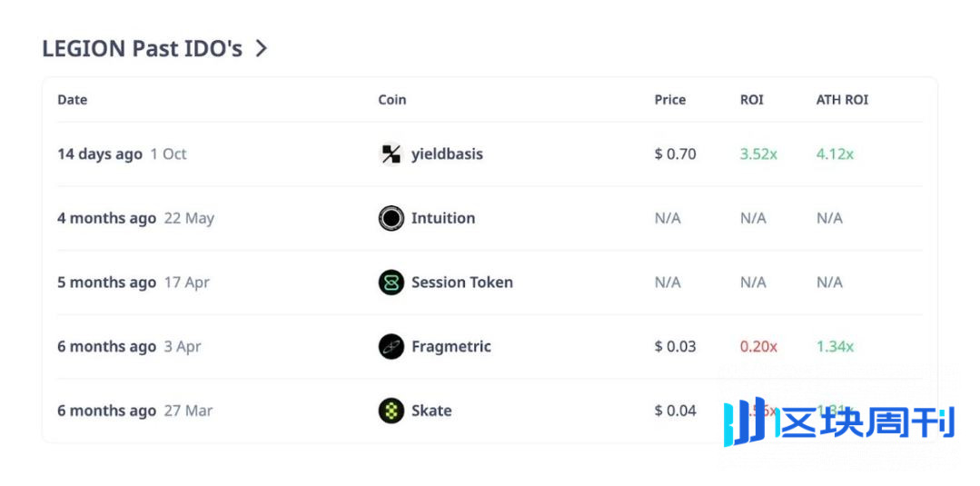Click the Fragmetric coin icon
The image size is (980, 486).
click(391, 346)
